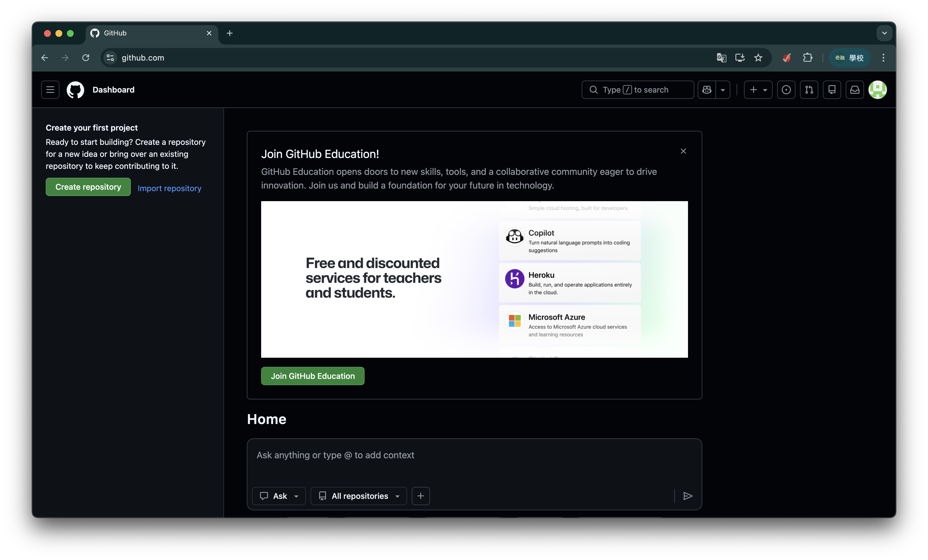Click the add context plus button
The height and width of the screenshot is (560, 928).
tap(421, 496)
